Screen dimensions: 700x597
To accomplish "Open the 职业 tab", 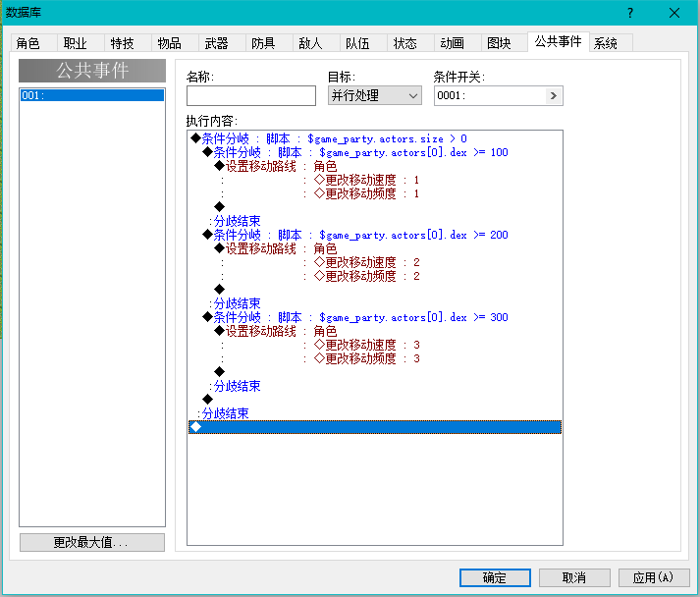I will click(81, 43).
